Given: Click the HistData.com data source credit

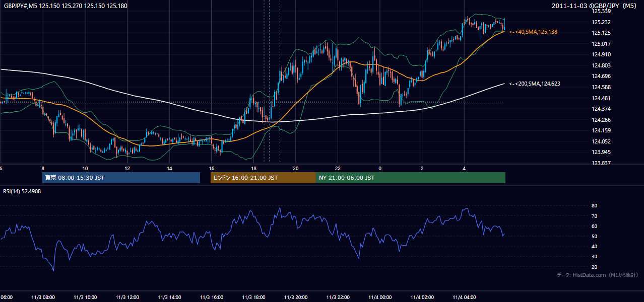Looking at the screenshot, I should pos(598,275).
